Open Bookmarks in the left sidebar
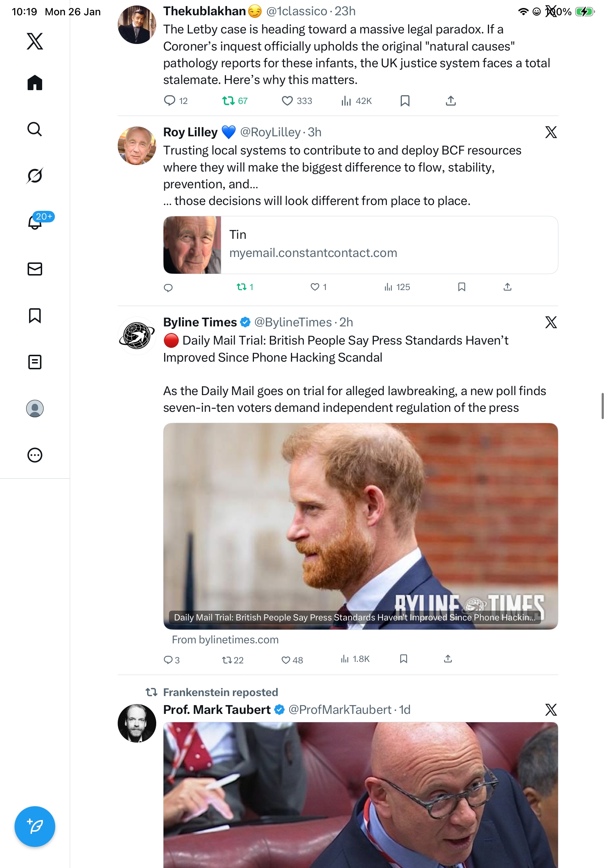The height and width of the screenshot is (868, 606). (35, 315)
